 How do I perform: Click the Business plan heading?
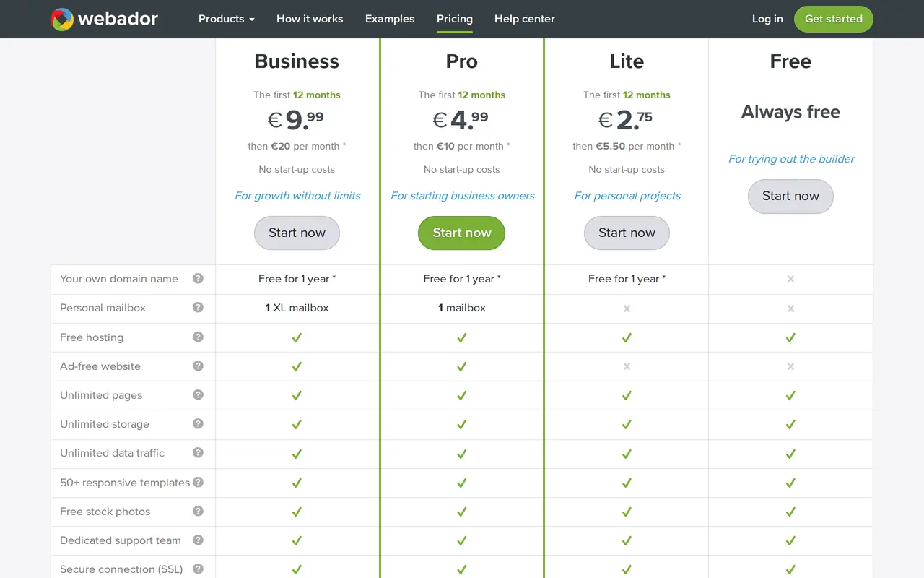297,61
